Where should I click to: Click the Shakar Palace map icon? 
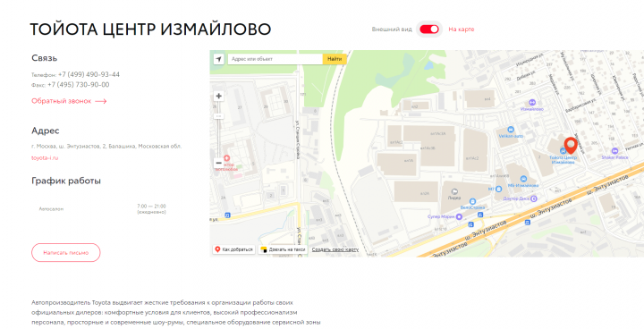(614, 151)
